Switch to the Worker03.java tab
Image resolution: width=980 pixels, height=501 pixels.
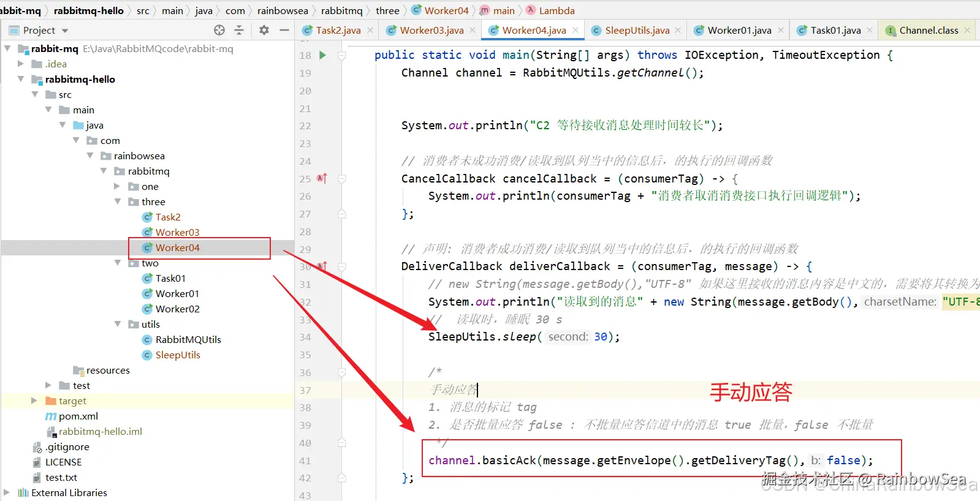(x=431, y=30)
